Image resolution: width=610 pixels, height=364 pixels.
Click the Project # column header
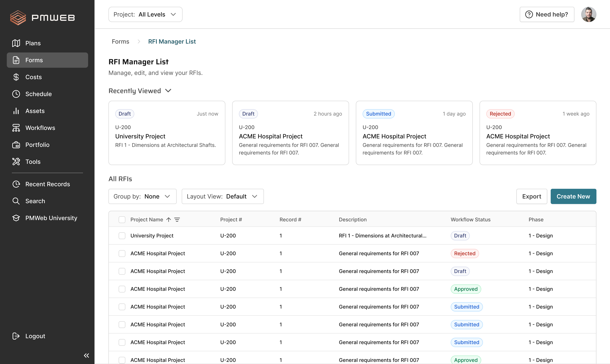[231, 220]
